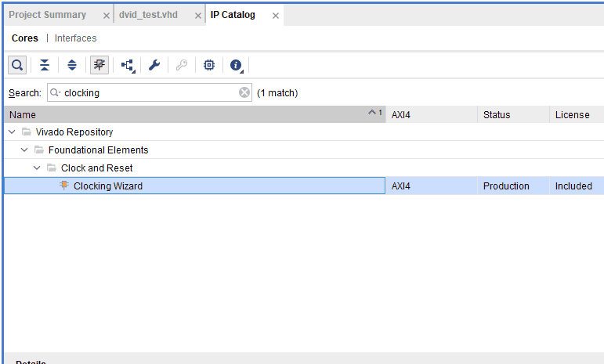Switch to the dvid_test.vhd tab
This screenshot has width=604, height=364.
pyautogui.click(x=150, y=15)
